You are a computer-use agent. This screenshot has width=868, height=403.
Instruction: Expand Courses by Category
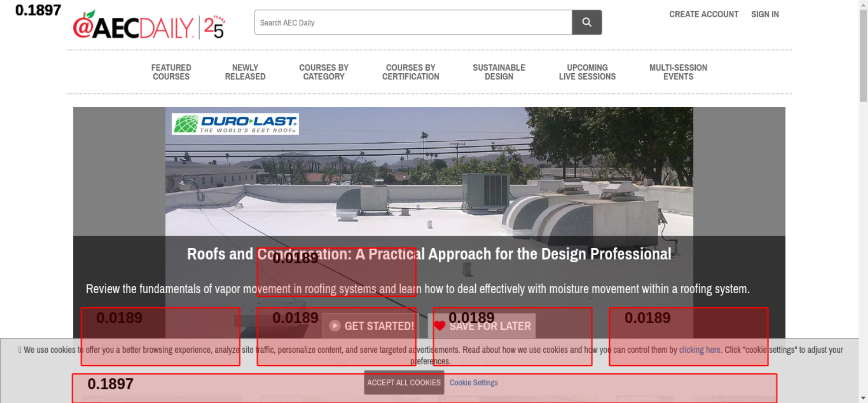click(324, 72)
